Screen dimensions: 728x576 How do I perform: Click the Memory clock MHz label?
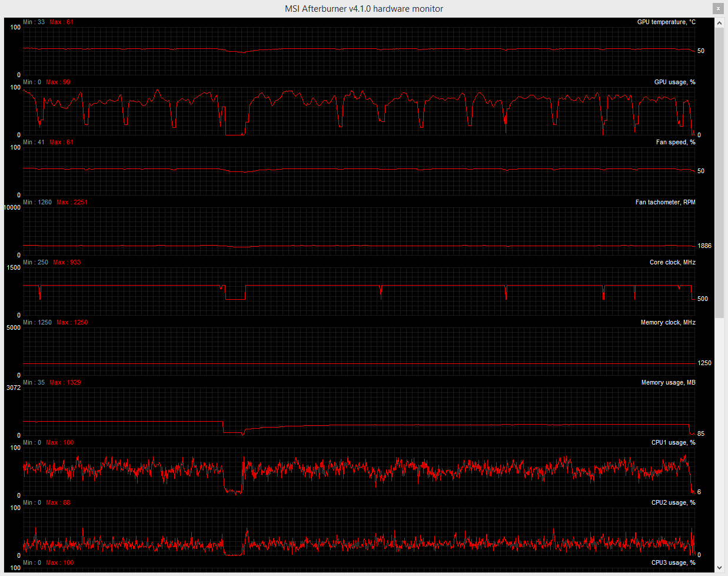point(668,322)
